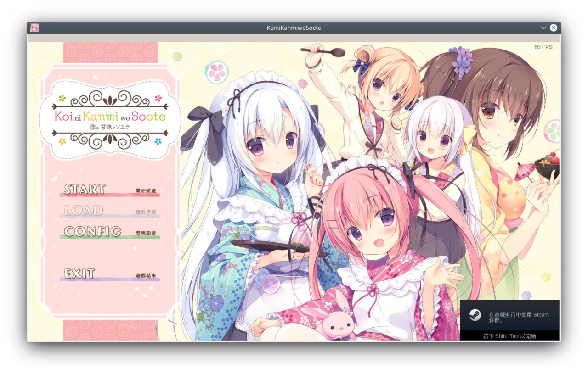Click the Steam community notification message
Image resolution: width=588 pixels, height=374 pixels.
coord(519,318)
